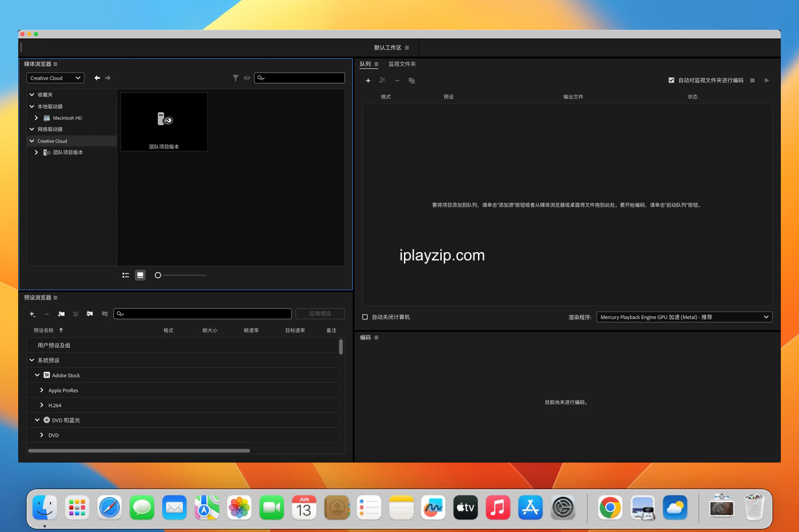Click the preset list horizontal scrollbar
The height and width of the screenshot is (532, 799).
pos(139,450)
